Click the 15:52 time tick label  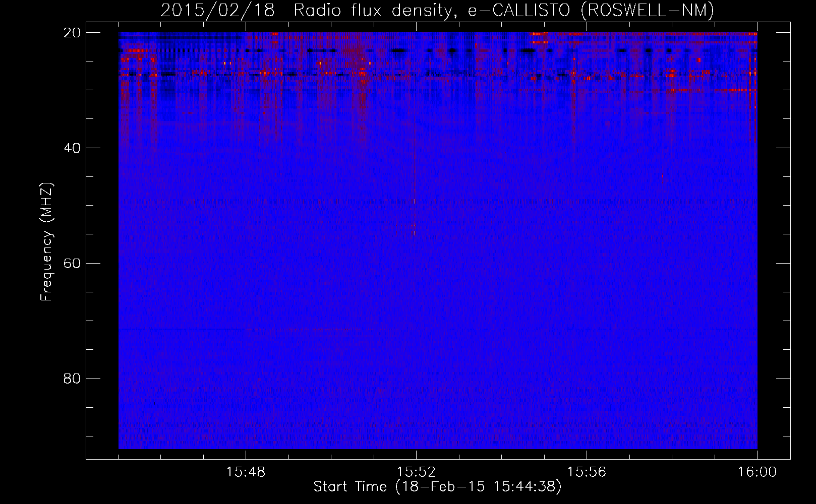point(416,472)
